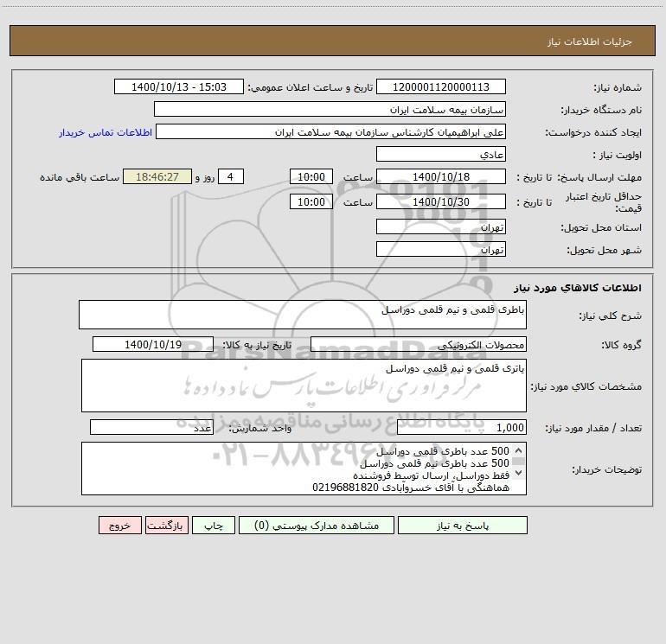Click need date field 1400/10/19
666x644 pixels.
pyautogui.click(x=153, y=344)
